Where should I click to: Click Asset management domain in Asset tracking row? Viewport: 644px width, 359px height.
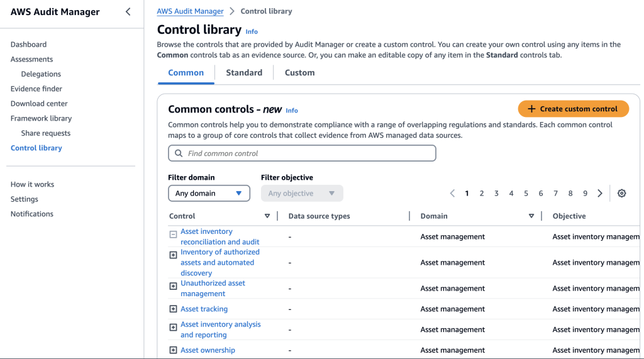(453, 309)
